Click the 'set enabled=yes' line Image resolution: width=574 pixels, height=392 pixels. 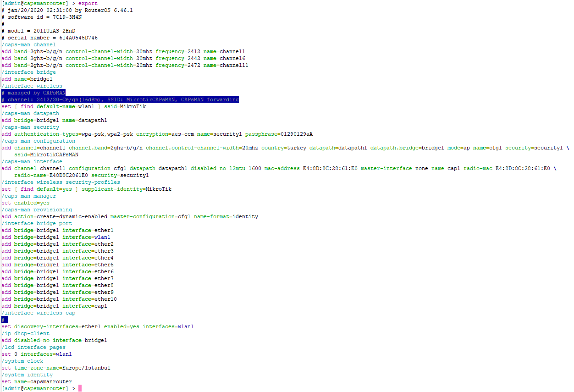(26, 203)
